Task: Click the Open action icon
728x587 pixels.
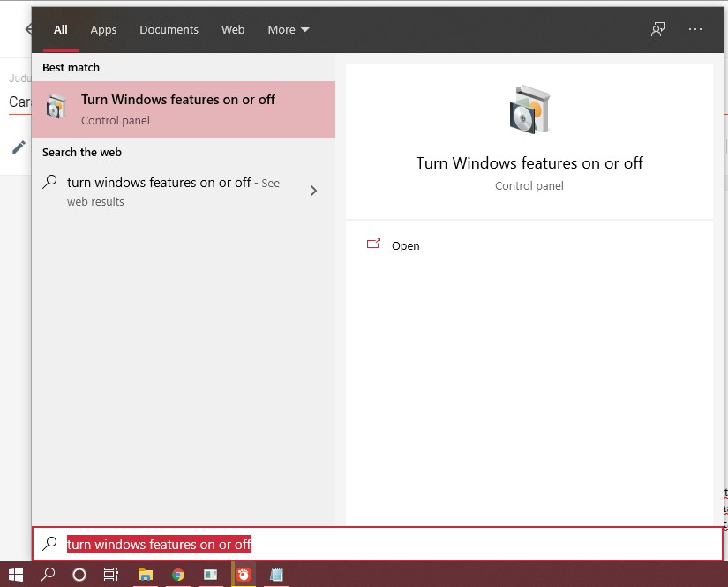Action: point(373,244)
